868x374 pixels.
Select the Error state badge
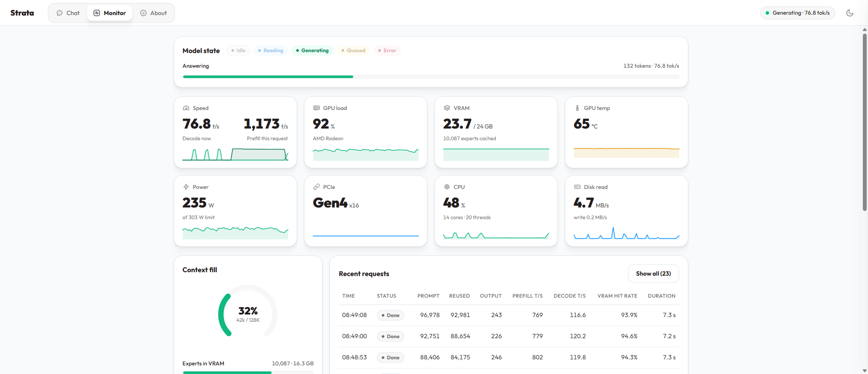tap(387, 50)
